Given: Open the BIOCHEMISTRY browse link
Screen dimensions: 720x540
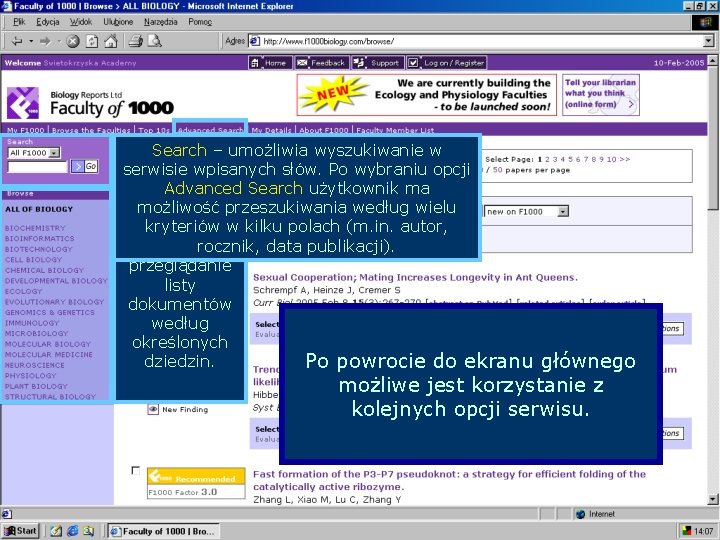Looking at the screenshot, I should tap(35, 228).
